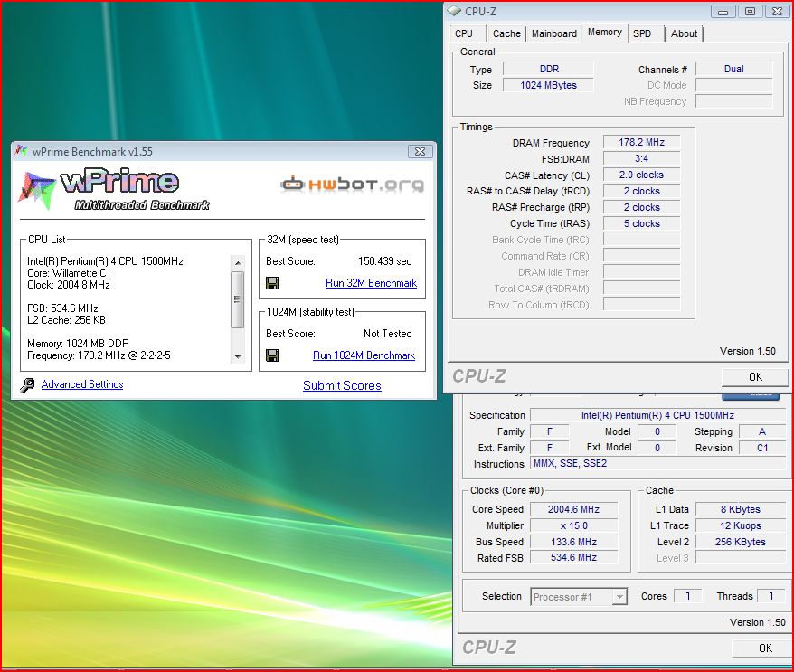The width and height of the screenshot is (794, 672).
Task: Click the Cycle Time value 5 clocks
Action: pos(641,223)
